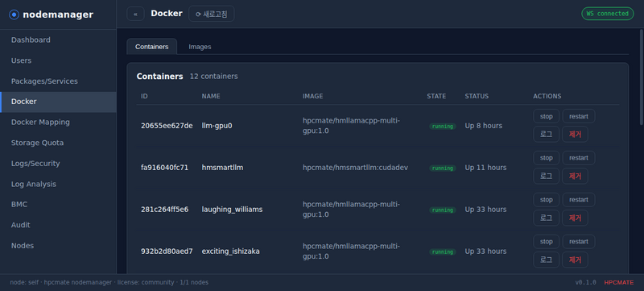
Task: Switch to the Images tab
Action: pos(200,47)
